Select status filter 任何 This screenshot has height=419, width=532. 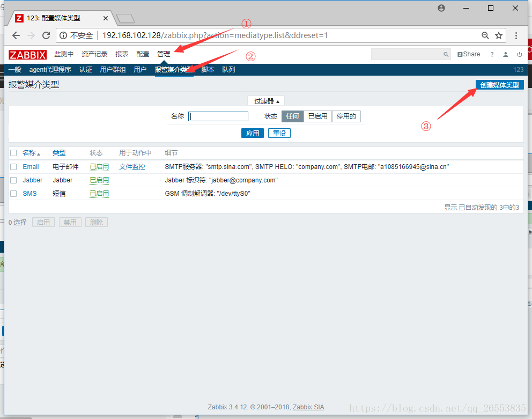point(292,116)
